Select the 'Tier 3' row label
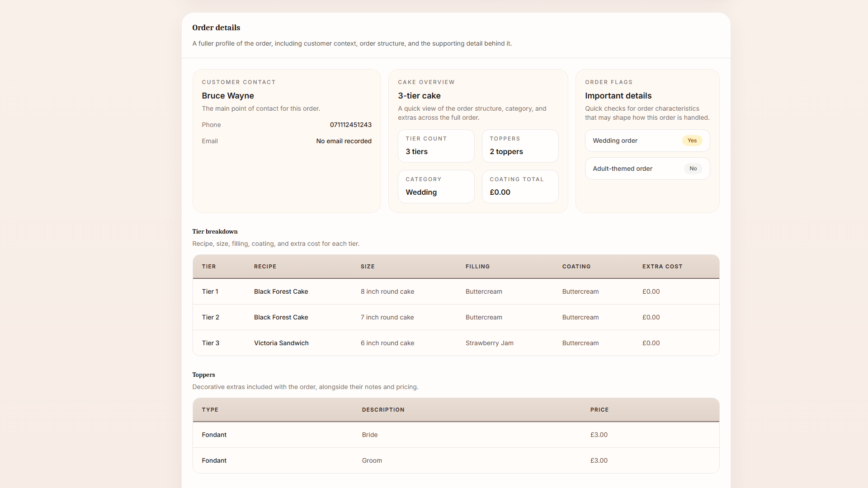Image resolution: width=868 pixels, height=488 pixels. click(210, 343)
